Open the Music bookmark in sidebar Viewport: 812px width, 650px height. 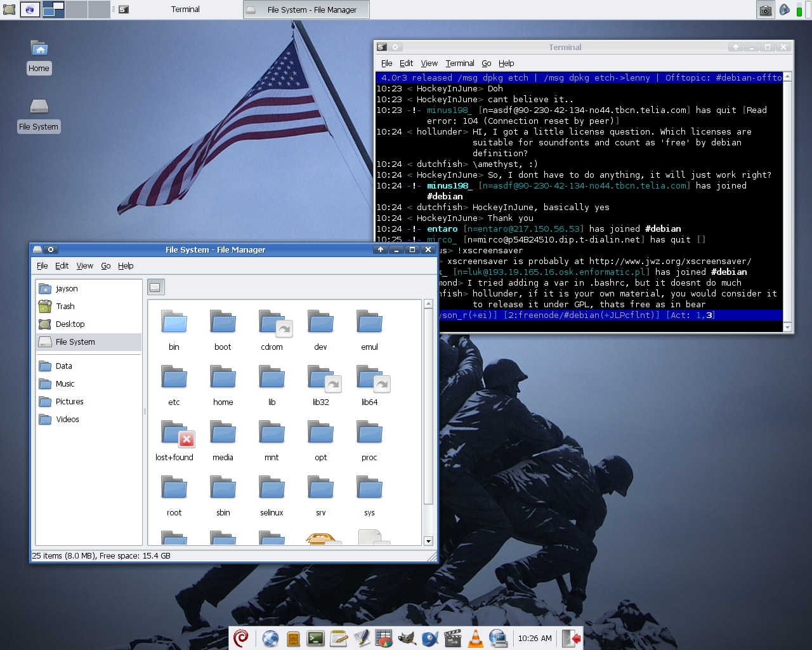(89, 384)
